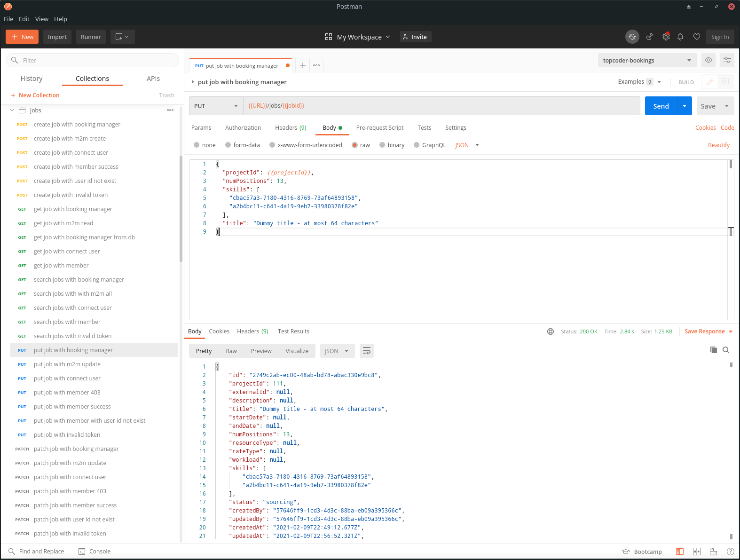The width and height of the screenshot is (740, 560).
Task: Select x-www-form-urlencoded body type
Action: [x=306, y=145]
